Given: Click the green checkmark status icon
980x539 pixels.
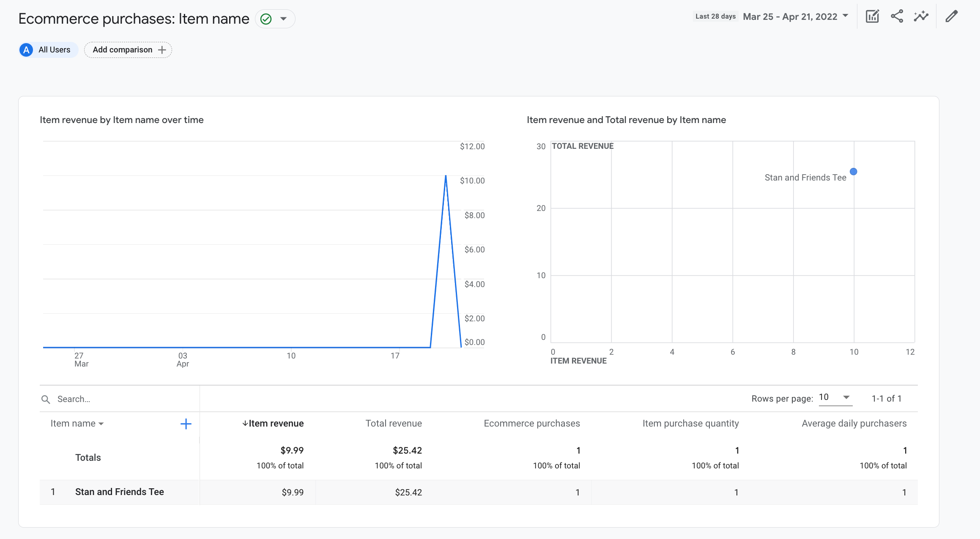Looking at the screenshot, I should (x=266, y=19).
